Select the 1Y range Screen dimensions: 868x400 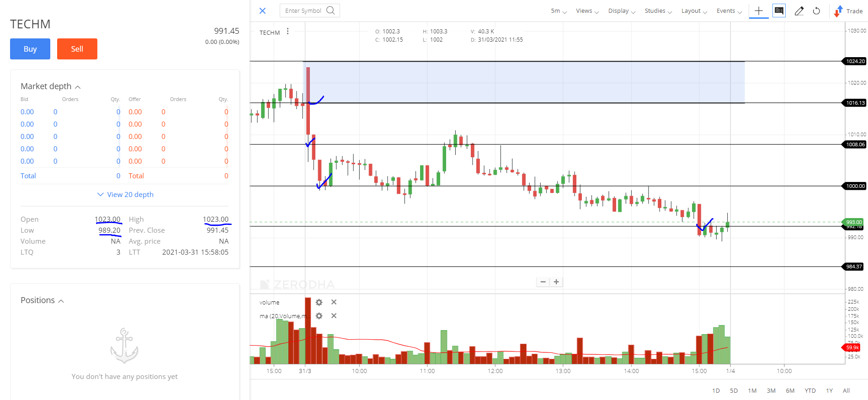pos(830,391)
